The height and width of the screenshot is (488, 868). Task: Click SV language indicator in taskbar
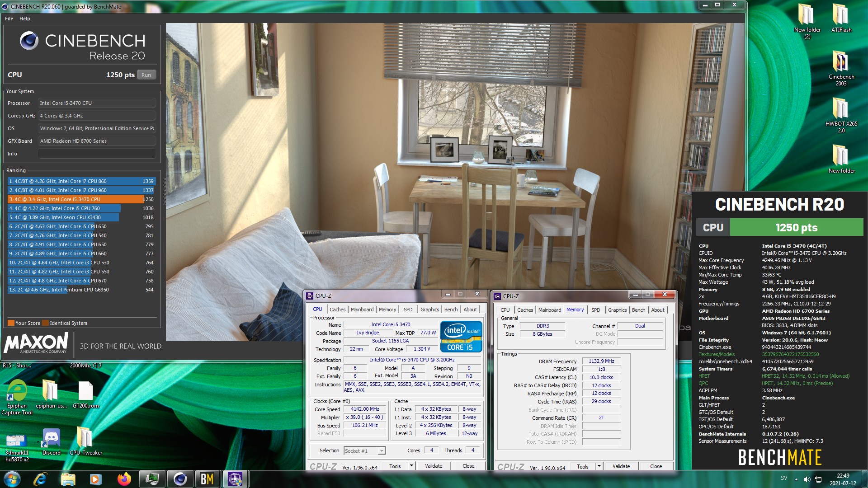tap(784, 478)
